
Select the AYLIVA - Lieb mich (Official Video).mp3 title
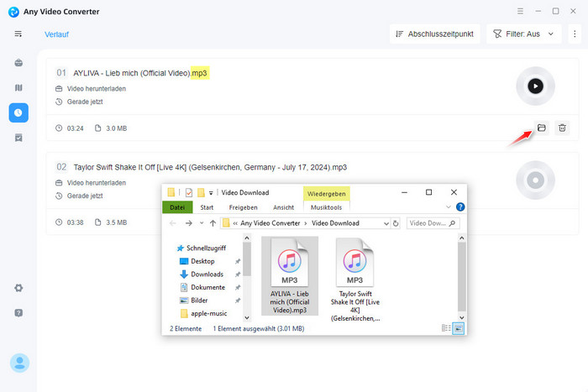[140, 73]
